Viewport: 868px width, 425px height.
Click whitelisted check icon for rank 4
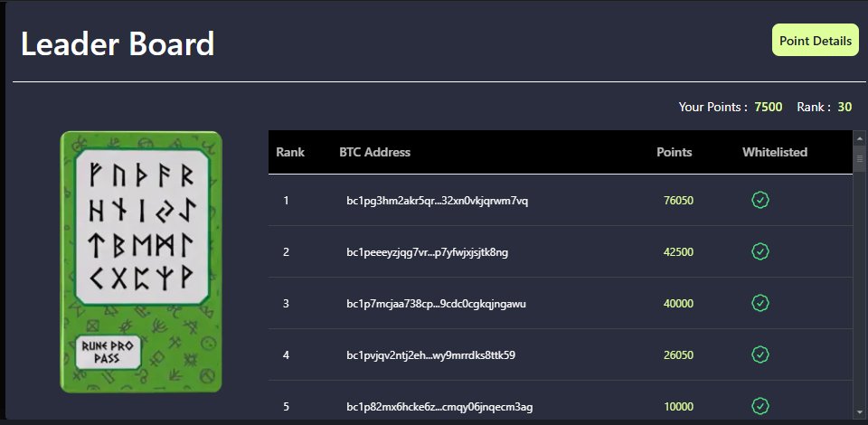760,354
